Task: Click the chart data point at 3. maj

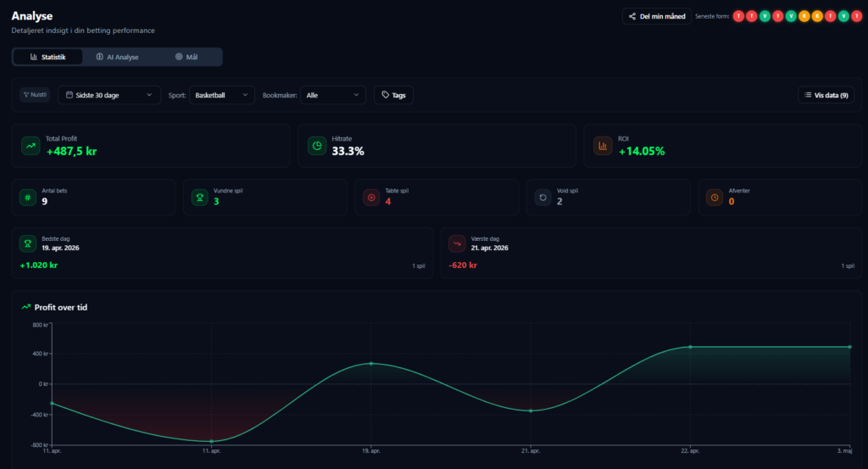Action: click(849, 347)
